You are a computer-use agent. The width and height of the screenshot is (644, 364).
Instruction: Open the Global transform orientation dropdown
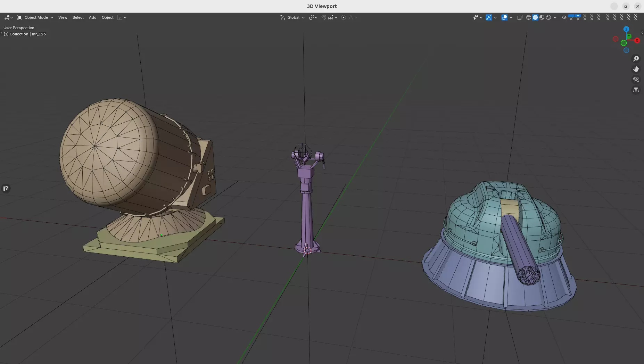tap(292, 17)
